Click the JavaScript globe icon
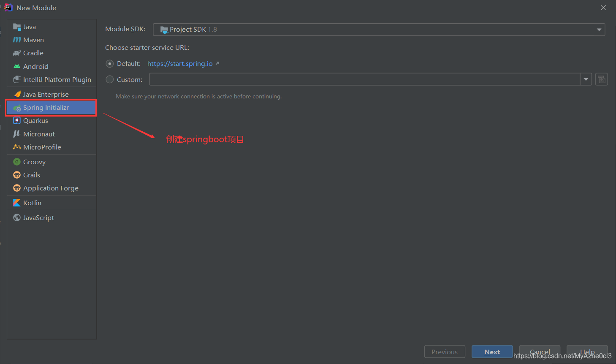616x364 pixels. point(17,217)
